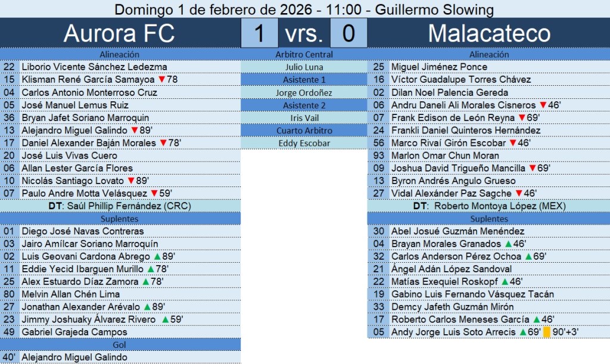Screen dimensions: 610x364
Task: Click the green arrow beside Brayan Morales Granados
Action: [x=508, y=244]
